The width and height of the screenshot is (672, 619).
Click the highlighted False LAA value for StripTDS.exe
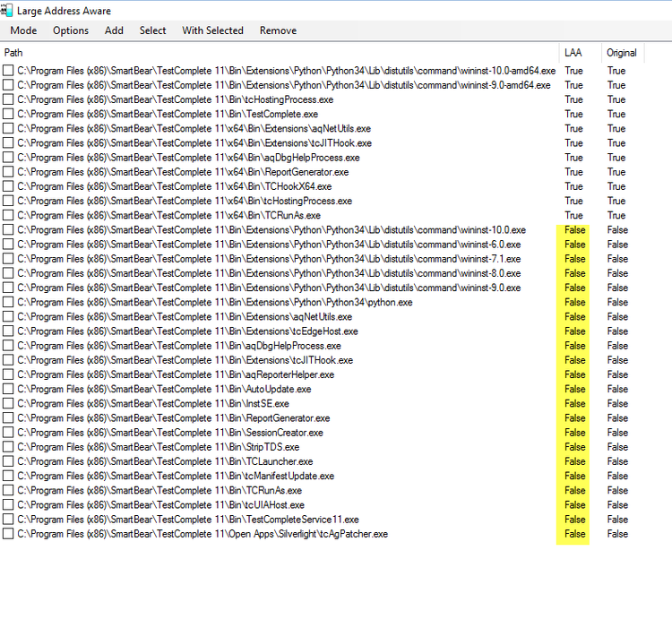[574, 447]
